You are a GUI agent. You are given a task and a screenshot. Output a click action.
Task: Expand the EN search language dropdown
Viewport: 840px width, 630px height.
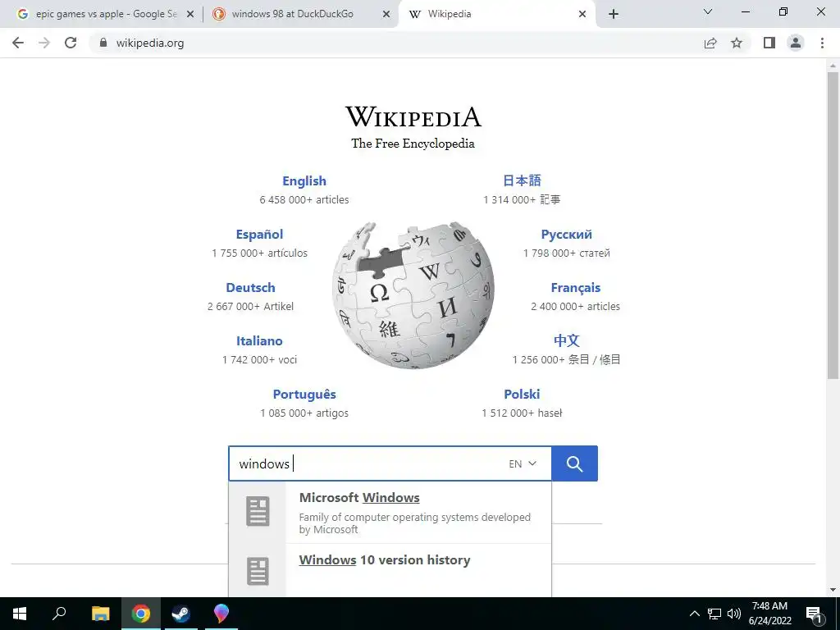point(523,463)
